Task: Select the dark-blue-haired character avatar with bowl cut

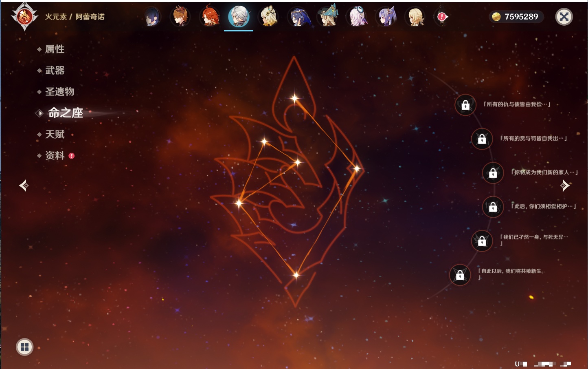Action: (x=152, y=17)
